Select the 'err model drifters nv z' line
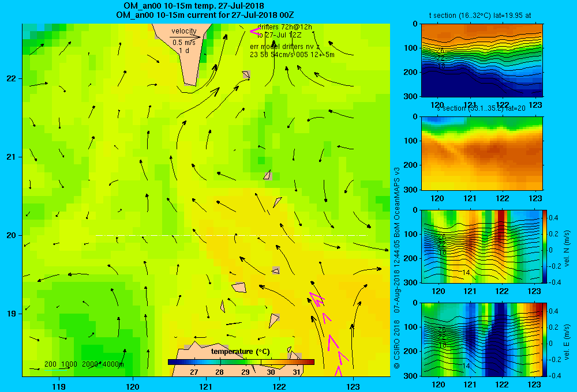Image resolution: width=577 pixels, height=392 pixels. coord(285,47)
